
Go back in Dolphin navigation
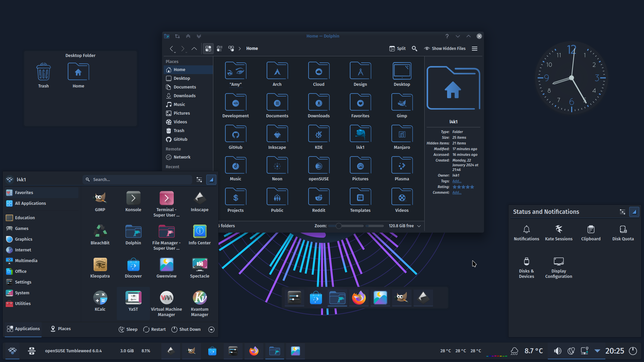(172, 49)
